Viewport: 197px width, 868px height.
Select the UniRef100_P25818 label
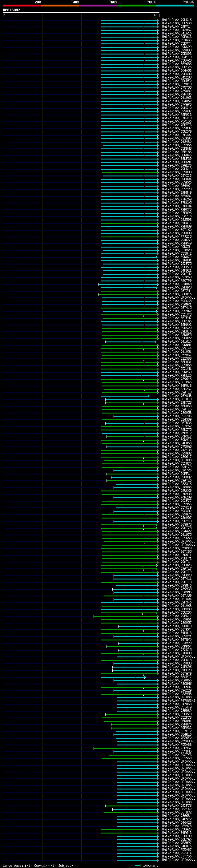pos(176,84)
